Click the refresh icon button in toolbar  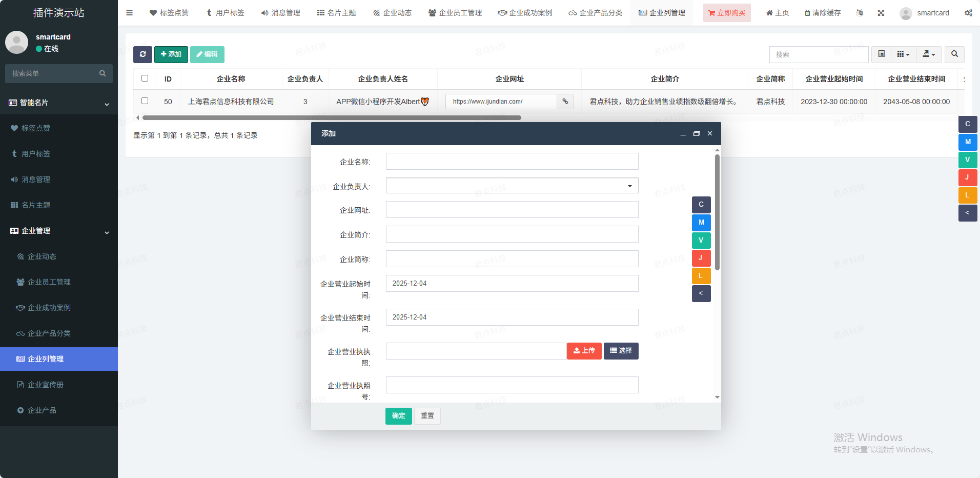click(142, 54)
